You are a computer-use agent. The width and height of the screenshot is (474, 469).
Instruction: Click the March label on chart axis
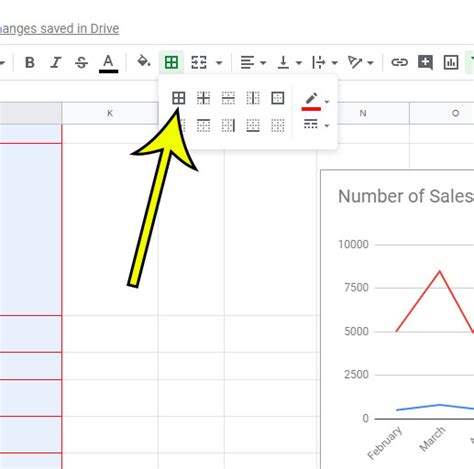point(432,439)
